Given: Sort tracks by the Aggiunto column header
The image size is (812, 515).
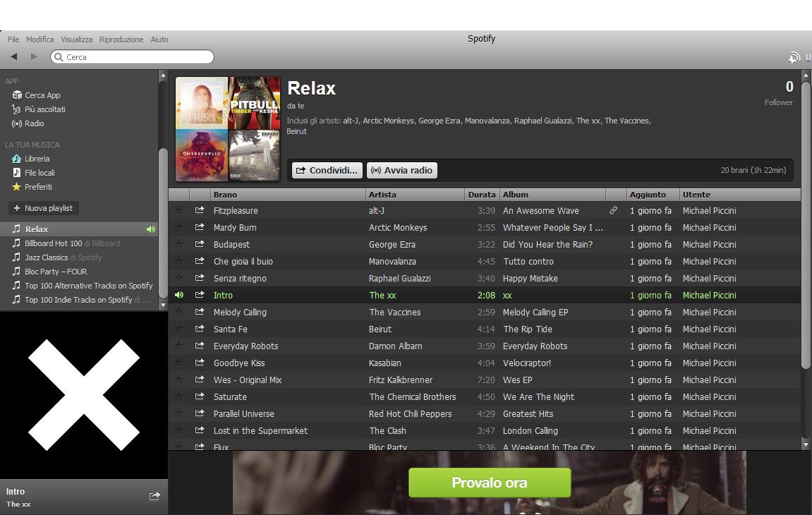Looking at the screenshot, I should tap(653, 195).
